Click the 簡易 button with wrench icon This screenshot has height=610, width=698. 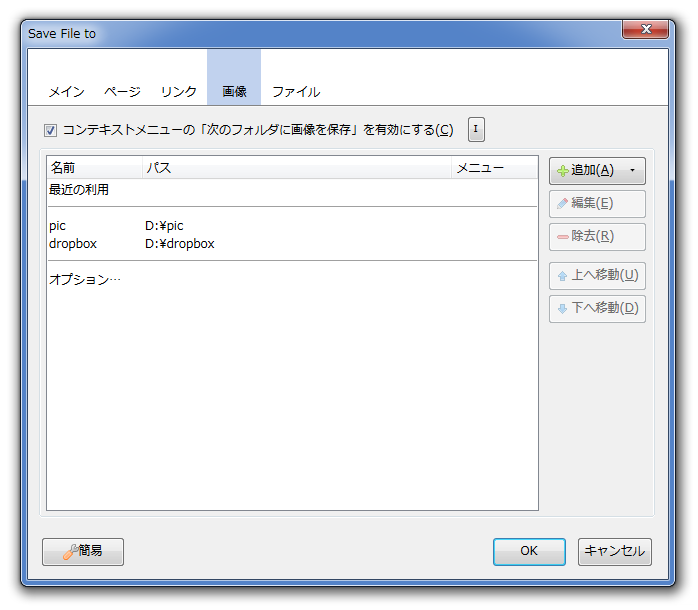click(83, 552)
